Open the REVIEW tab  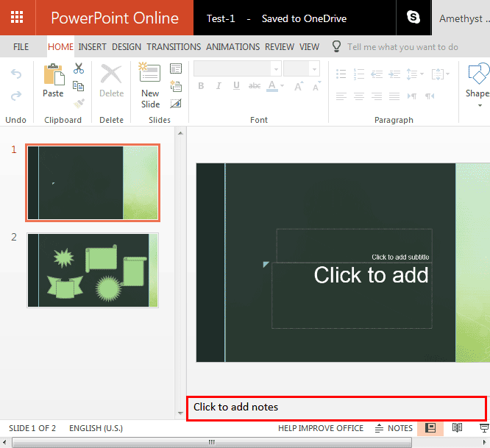coord(280,47)
